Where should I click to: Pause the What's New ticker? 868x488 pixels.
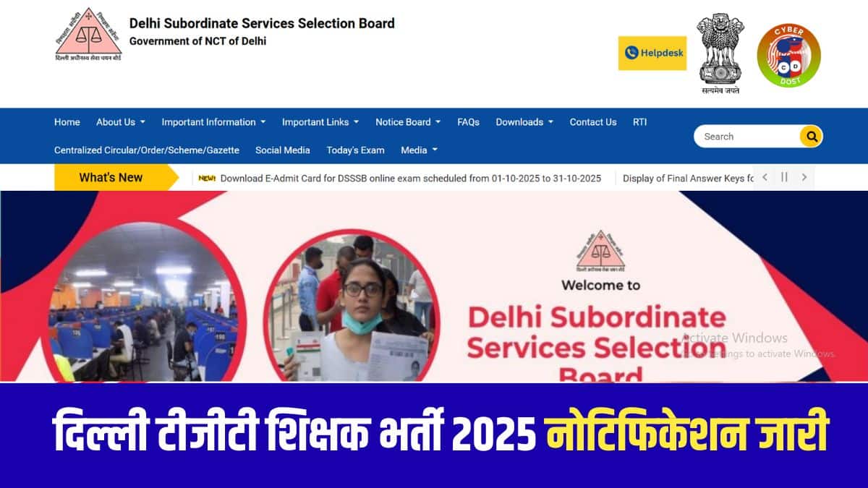(784, 177)
